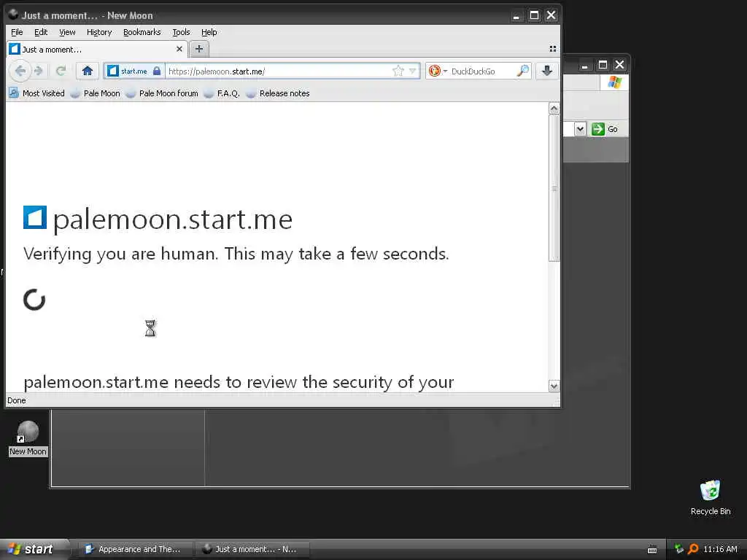Click the padlock security icon in address bar

click(x=157, y=71)
